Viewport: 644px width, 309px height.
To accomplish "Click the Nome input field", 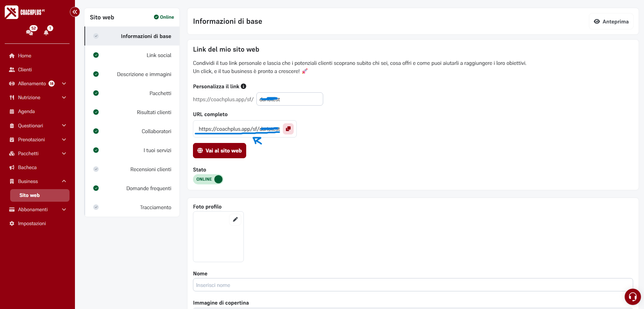I will click(x=413, y=285).
